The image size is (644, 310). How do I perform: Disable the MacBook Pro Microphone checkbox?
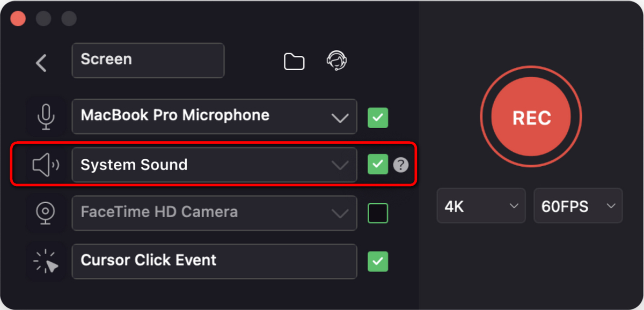point(378,117)
